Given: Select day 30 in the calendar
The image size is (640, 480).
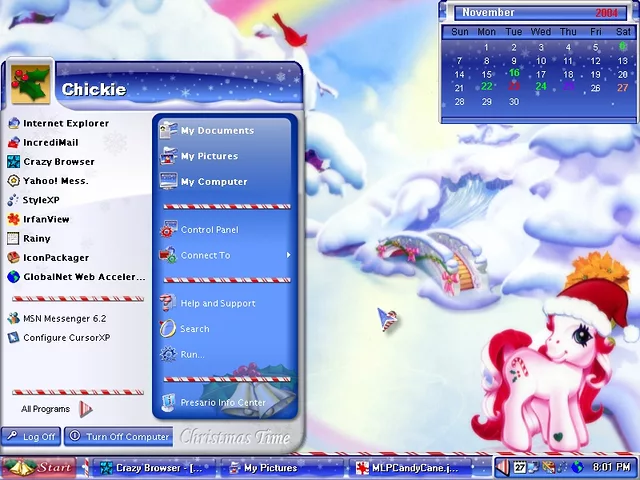Looking at the screenshot, I should pyautogui.click(x=514, y=102).
